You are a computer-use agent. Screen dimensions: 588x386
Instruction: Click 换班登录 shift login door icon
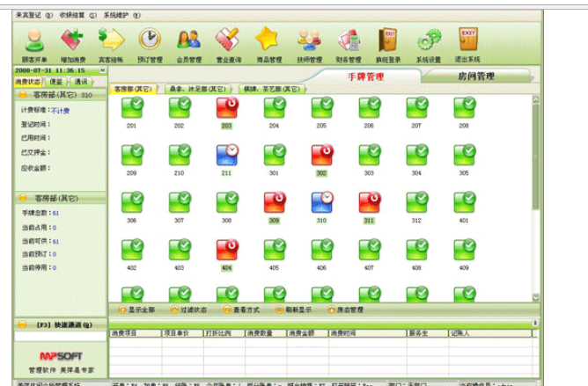click(x=388, y=45)
